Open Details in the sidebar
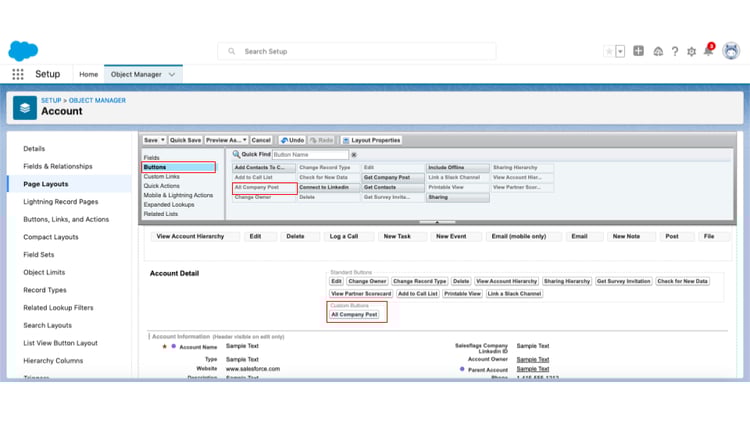 pos(34,149)
